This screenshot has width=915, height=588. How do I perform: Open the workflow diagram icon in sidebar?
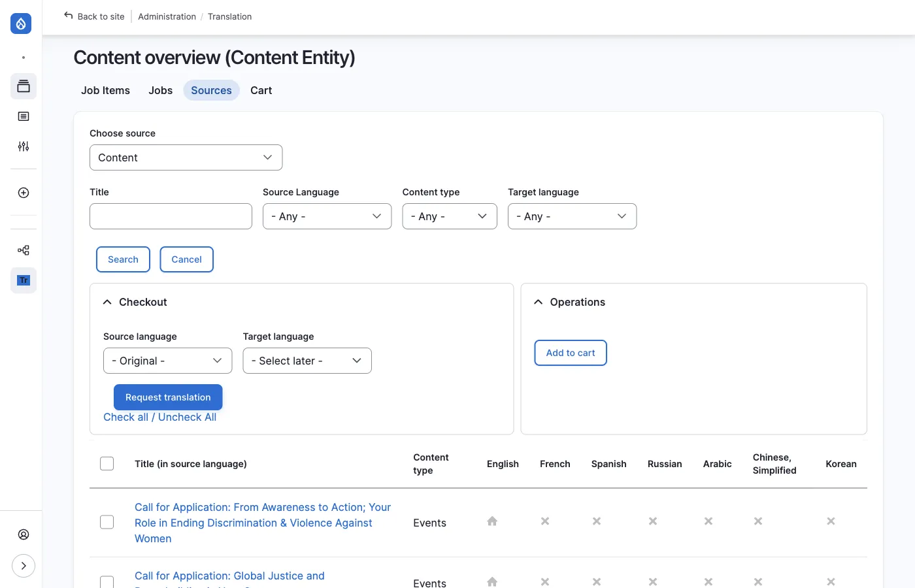24,250
